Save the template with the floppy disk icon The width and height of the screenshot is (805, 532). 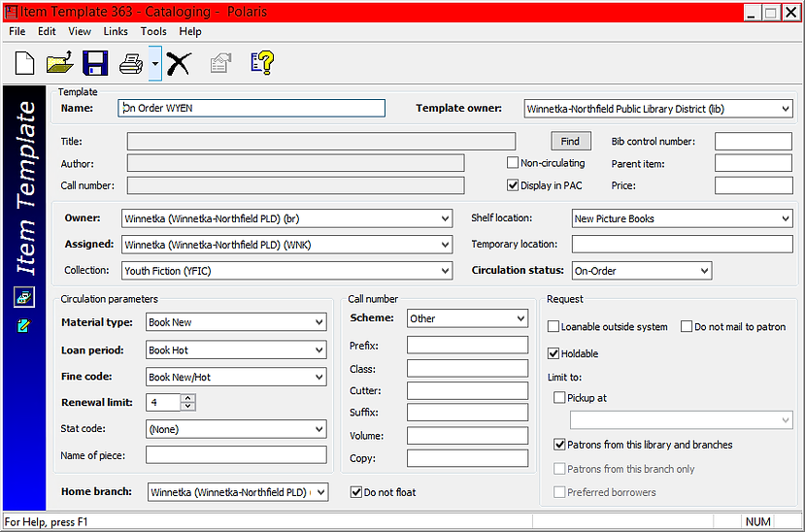pyautogui.click(x=95, y=64)
